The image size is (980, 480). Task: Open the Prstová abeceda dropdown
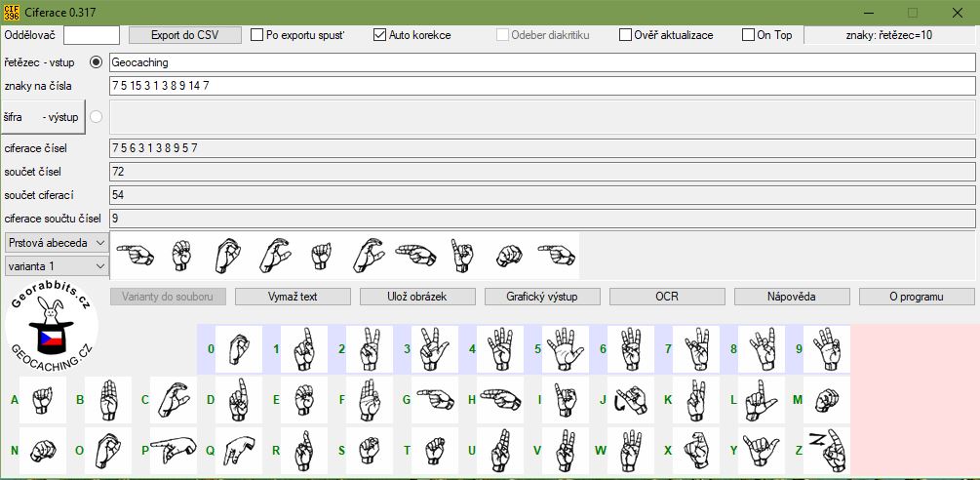pyautogui.click(x=57, y=243)
